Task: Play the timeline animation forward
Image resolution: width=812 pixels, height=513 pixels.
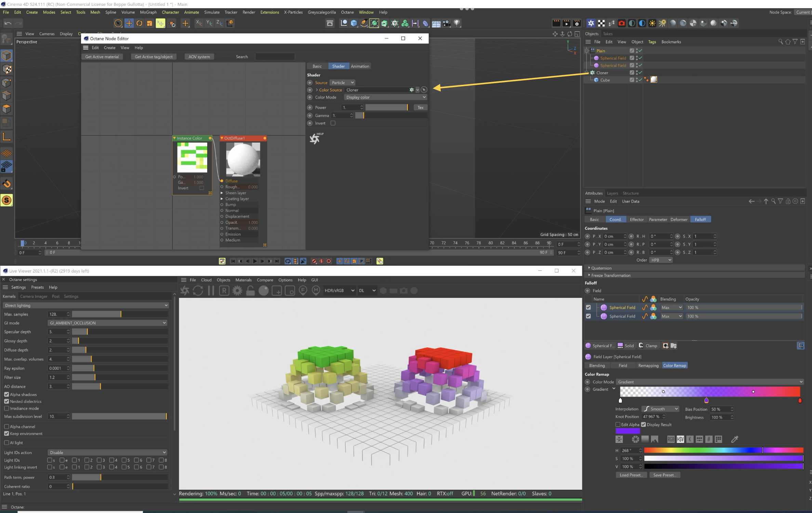Action: click(x=255, y=261)
